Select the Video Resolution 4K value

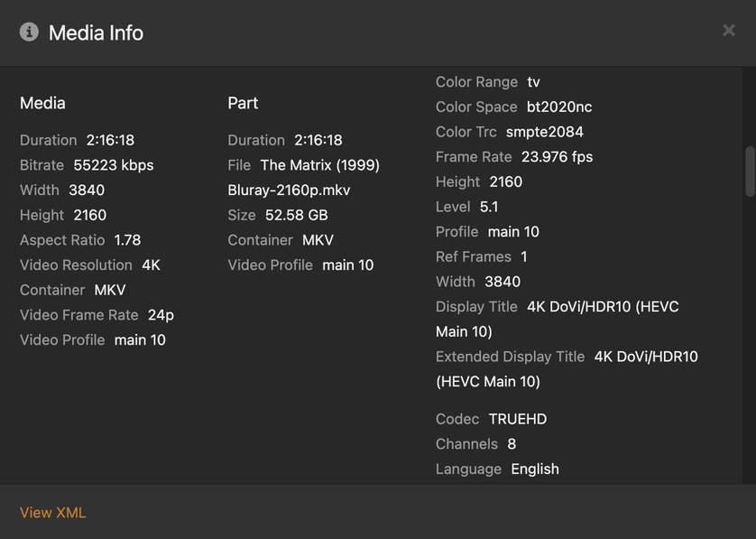(151, 265)
